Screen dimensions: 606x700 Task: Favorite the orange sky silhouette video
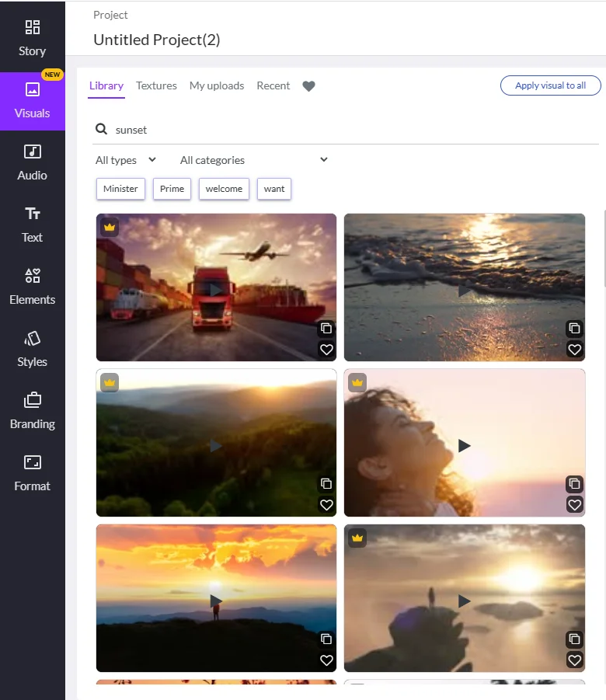click(x=326, y=660)
